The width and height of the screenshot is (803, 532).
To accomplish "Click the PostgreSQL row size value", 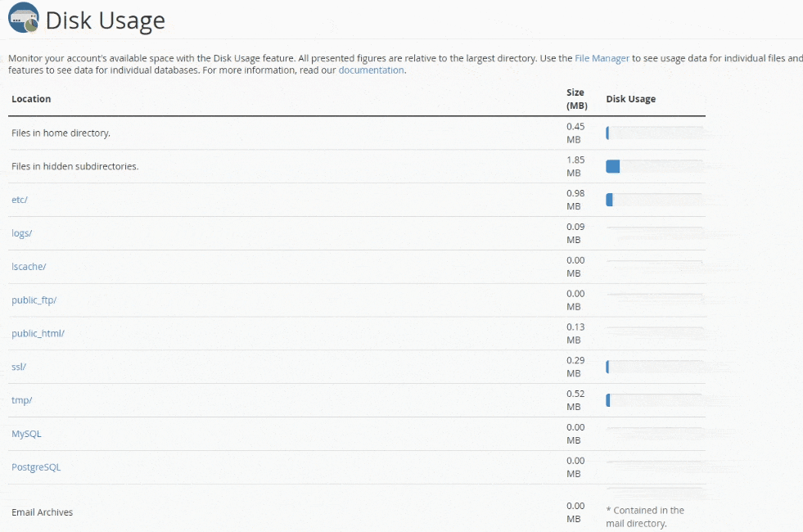I will point(575,467).
